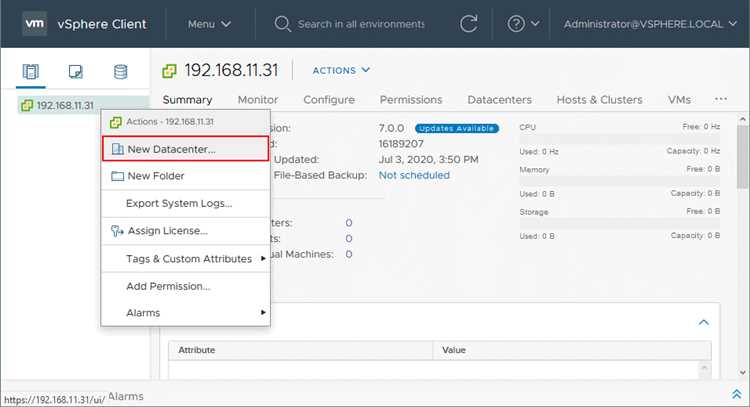
Task: Open the Permissions tab
Action: pyautogui.click(x=411, y=100)
